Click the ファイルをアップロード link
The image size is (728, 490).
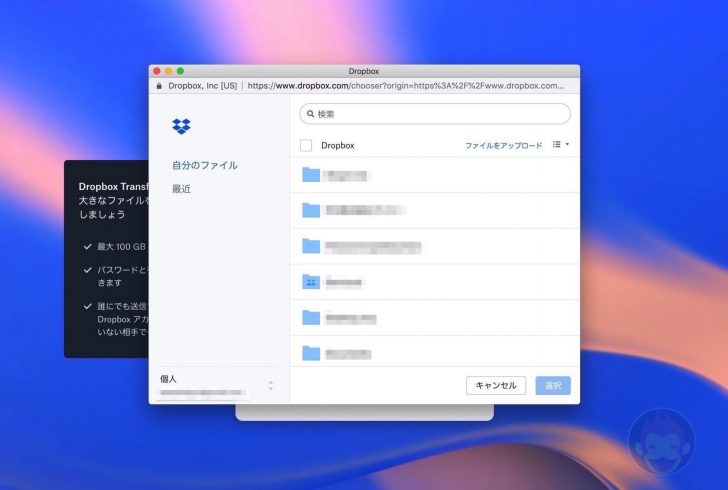coord(504,145)
